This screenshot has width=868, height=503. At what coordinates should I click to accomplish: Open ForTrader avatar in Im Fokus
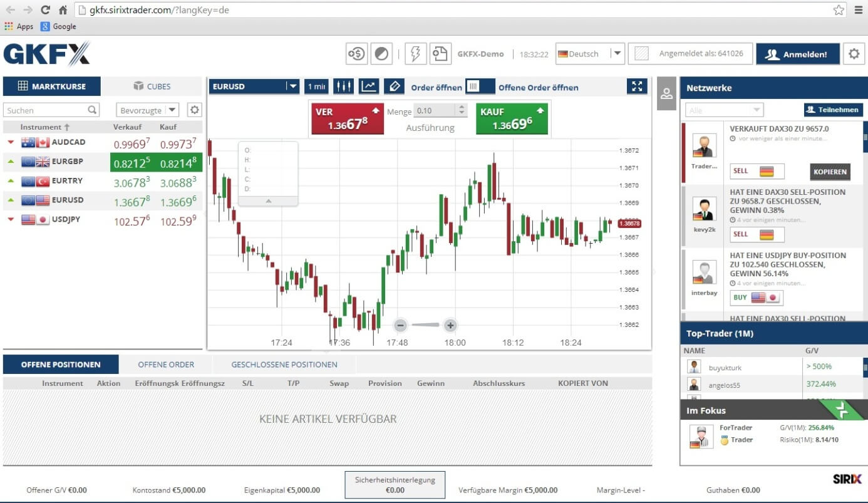click(701, 437)
